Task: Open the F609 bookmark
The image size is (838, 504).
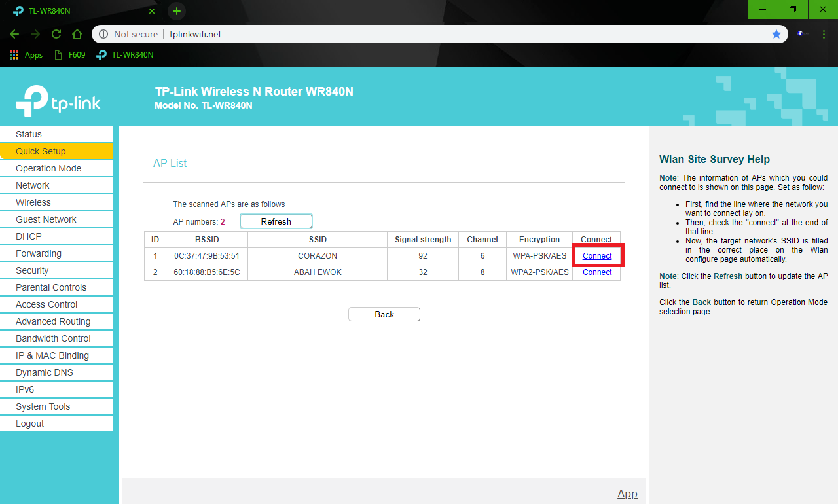Action: tap(69, 55)
